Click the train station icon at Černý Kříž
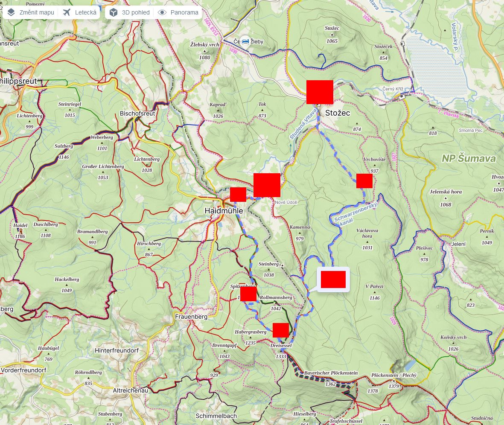 point(402,96)
